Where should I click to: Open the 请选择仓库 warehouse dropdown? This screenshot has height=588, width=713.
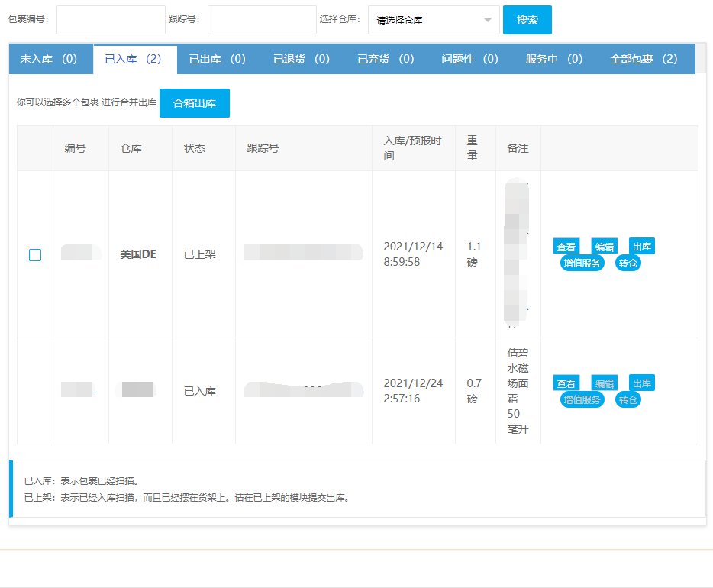coord(433,20)
